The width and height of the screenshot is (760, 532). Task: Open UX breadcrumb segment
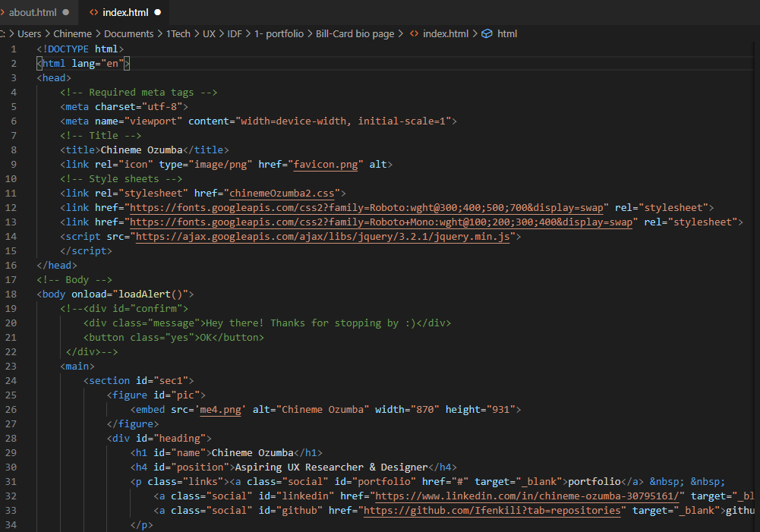(209, 34)
